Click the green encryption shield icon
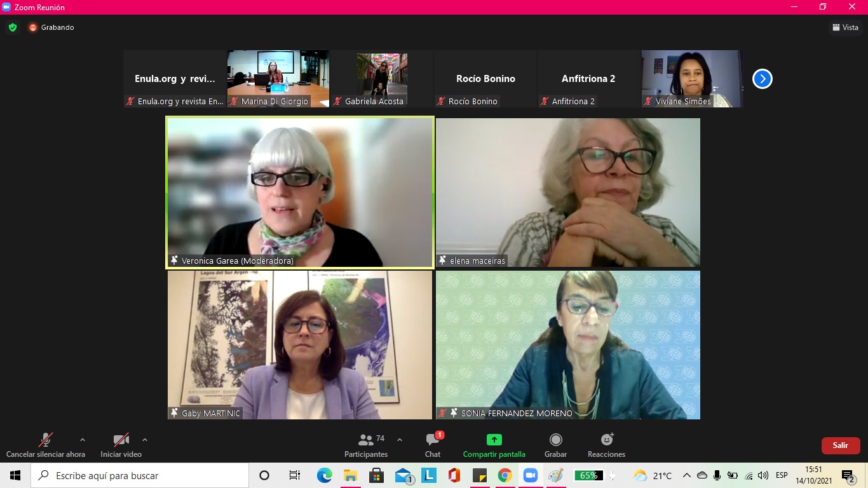 pyautogui.click(x=13, y=27)
